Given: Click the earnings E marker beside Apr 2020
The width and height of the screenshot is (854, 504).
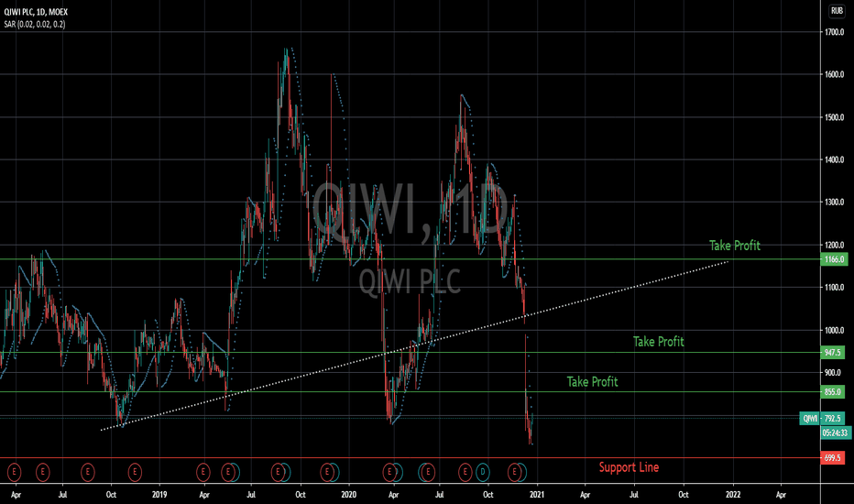Looking at the screenshot, I should tap(389, 472).
